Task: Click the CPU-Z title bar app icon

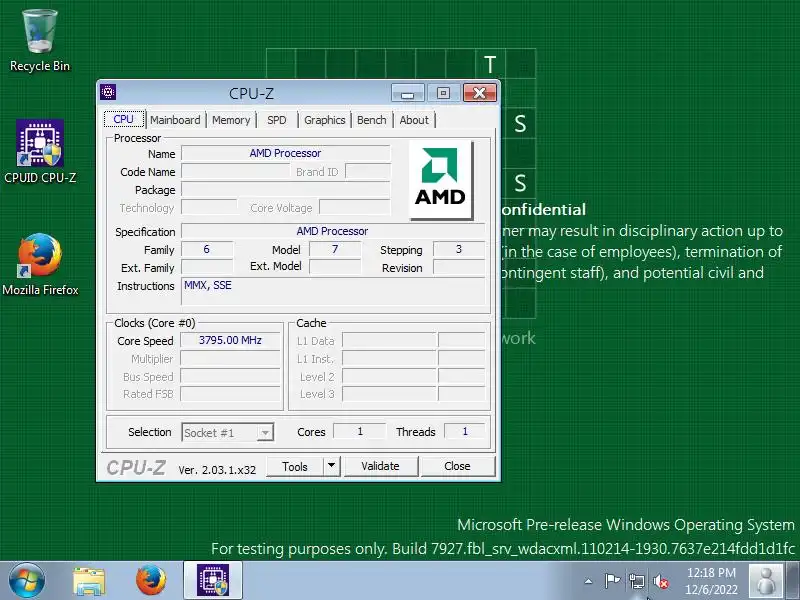Action: pyautogui.click(x=108, y=92)
